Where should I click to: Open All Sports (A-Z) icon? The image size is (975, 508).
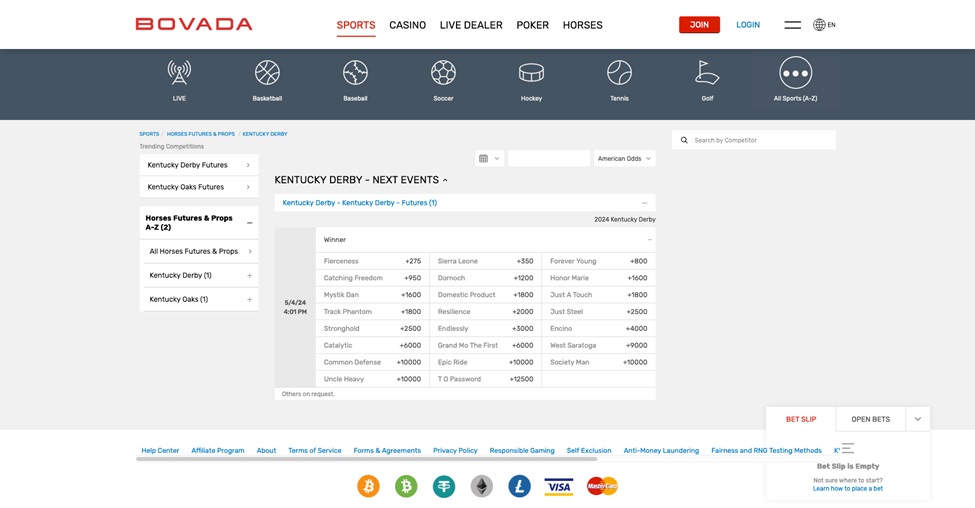[x=795, y=73]
